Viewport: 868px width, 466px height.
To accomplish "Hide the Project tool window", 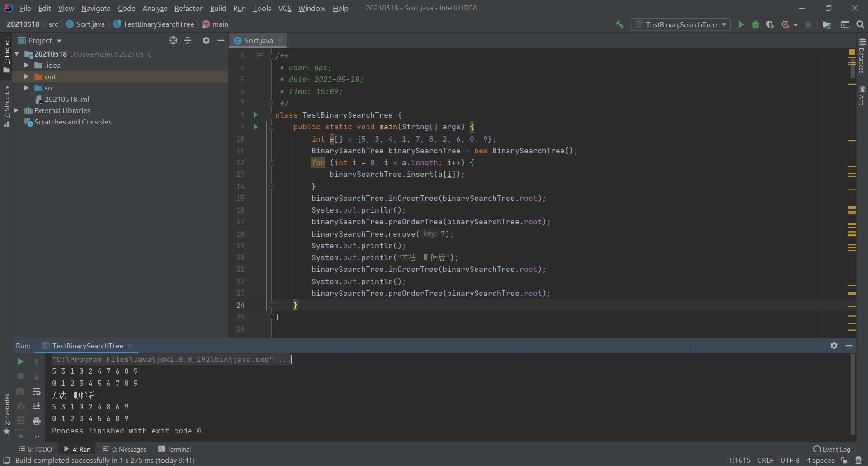I will click(221, 40).
